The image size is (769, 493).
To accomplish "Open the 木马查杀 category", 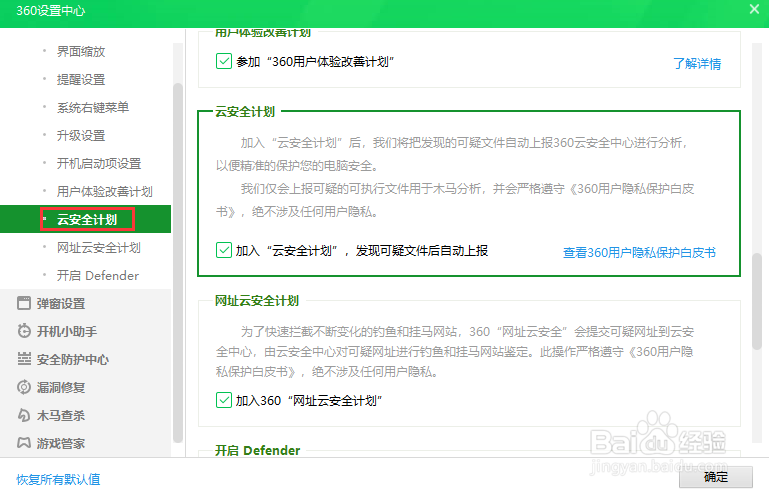I will click(x=61, y=415).
